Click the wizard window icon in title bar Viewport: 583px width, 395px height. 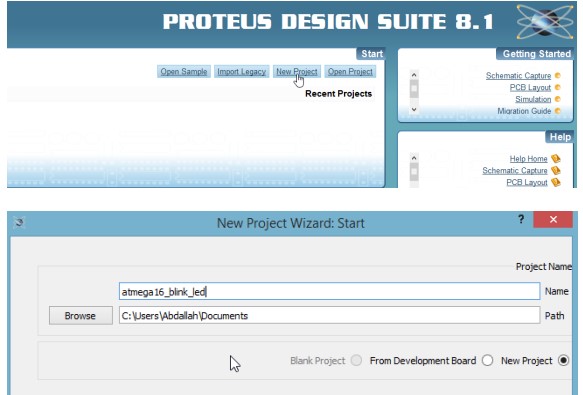click(19, 222)
